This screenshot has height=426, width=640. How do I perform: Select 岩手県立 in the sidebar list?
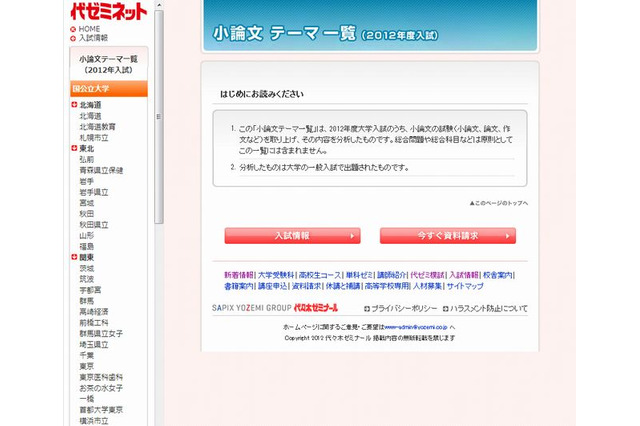(94, 192)
